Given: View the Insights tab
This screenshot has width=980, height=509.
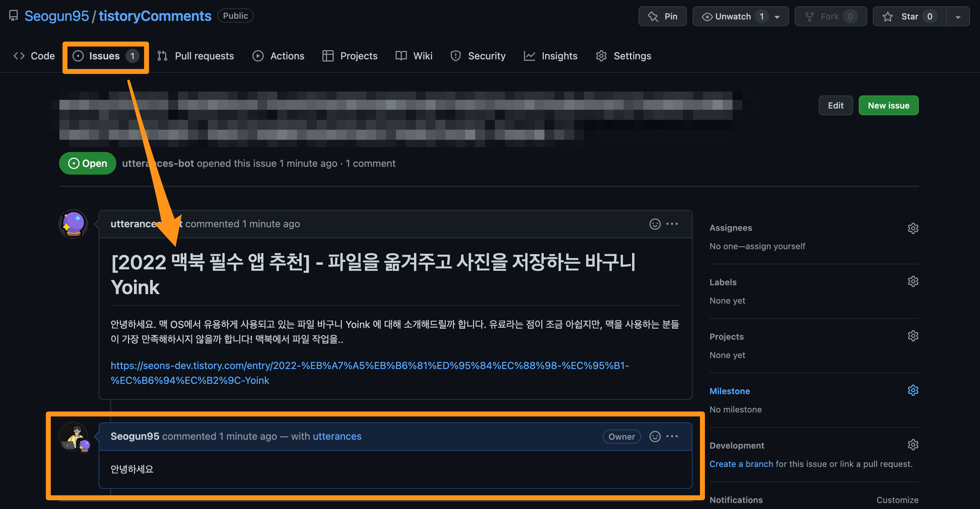Looking at the screenshot, I should pos(550,56).
